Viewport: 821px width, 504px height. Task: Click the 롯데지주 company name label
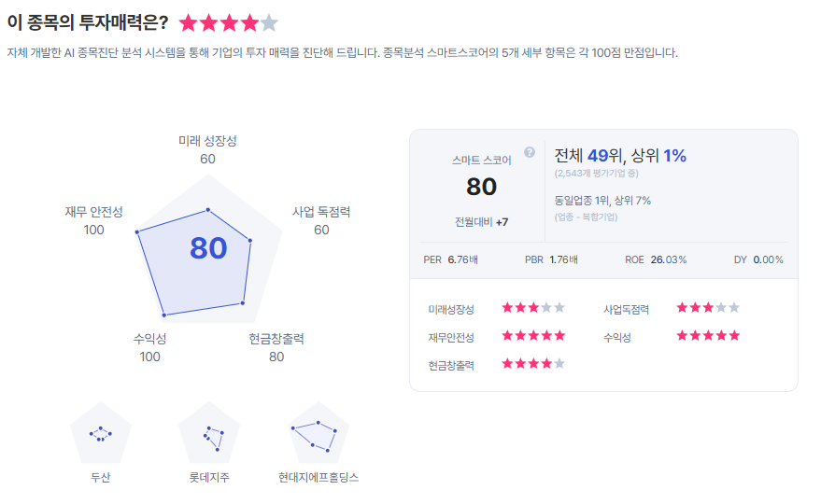tap(209, 477)
